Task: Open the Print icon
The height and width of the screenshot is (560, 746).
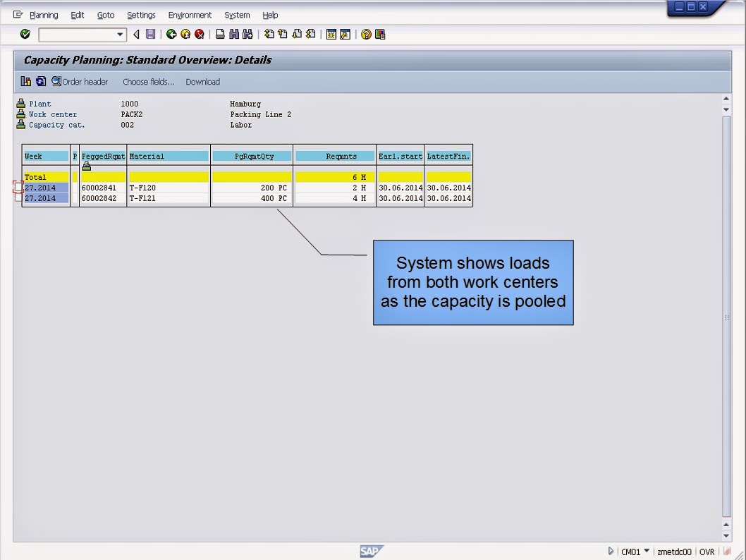Action: (x=219, y=34)
